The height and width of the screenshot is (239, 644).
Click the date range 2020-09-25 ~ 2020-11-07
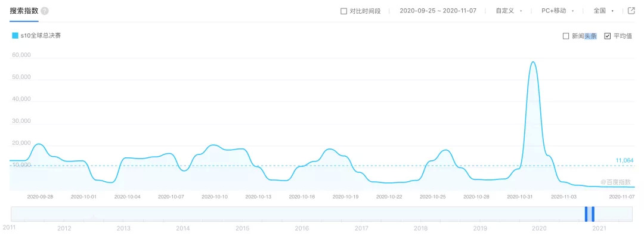(438, 11)
